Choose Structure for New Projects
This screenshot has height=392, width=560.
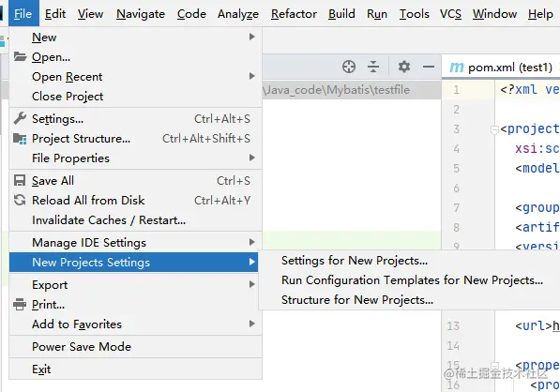point(357,300)
